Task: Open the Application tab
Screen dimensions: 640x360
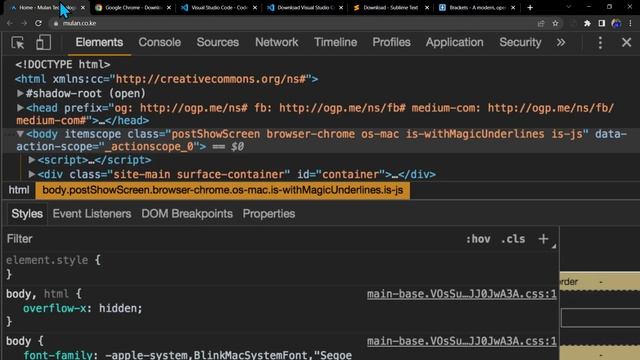Action: (x=454, y=42)
